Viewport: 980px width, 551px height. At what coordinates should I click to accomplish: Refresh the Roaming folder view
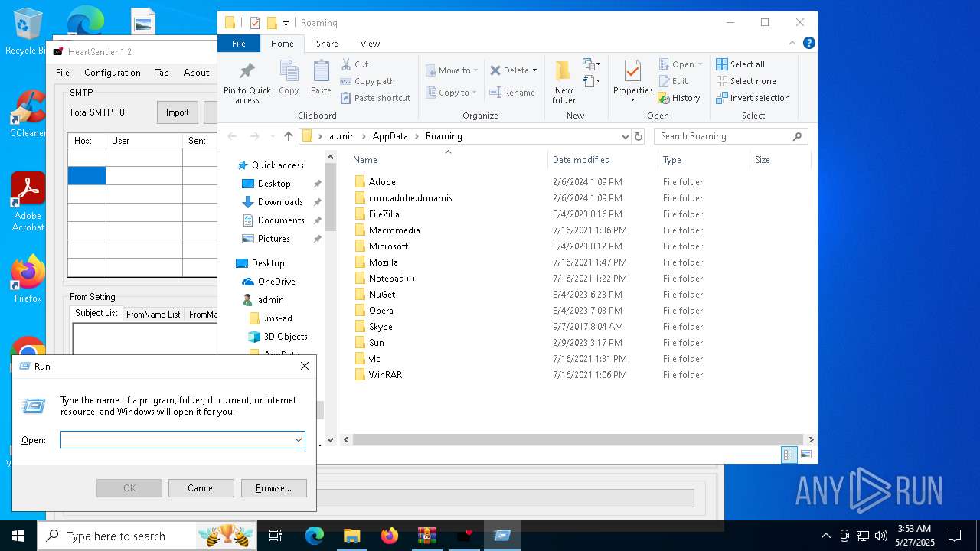(x=639, y=136)
